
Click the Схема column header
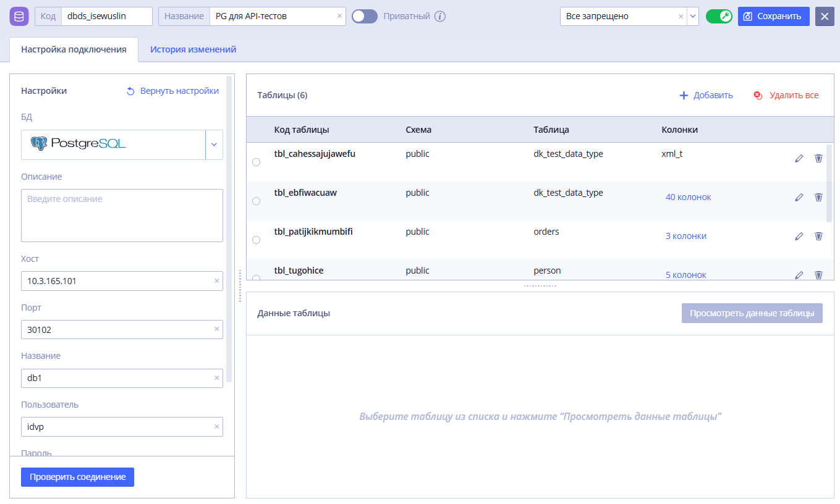coord(418,130)
